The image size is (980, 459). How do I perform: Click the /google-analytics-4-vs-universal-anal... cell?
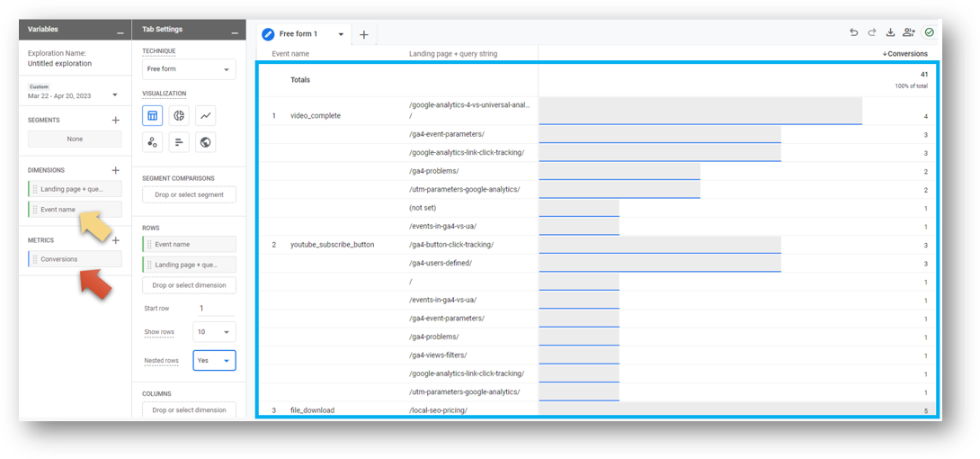pyautogui.click(x=469, y=111)
